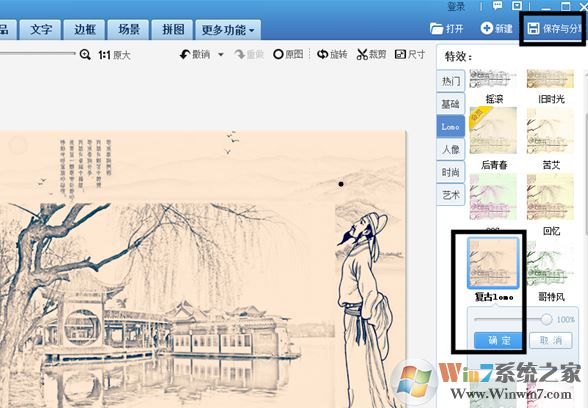588x408 pixels.
Task: Apply the 回忆 effect thumbnail
Action: pos(550,196)
